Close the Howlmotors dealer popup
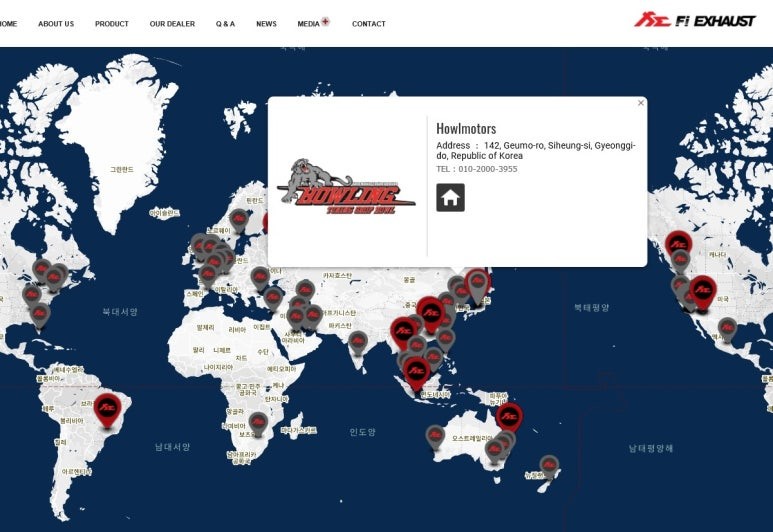This screenshot has height=532, width=773. pyautogui.click(x=641, y=103)
